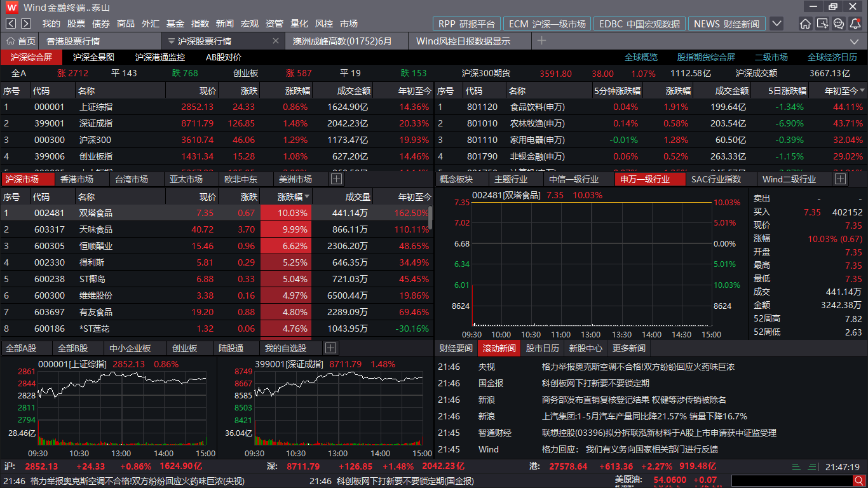Open the 基金 menu
This screenshot has width=868, height=488.
[175, 24]
